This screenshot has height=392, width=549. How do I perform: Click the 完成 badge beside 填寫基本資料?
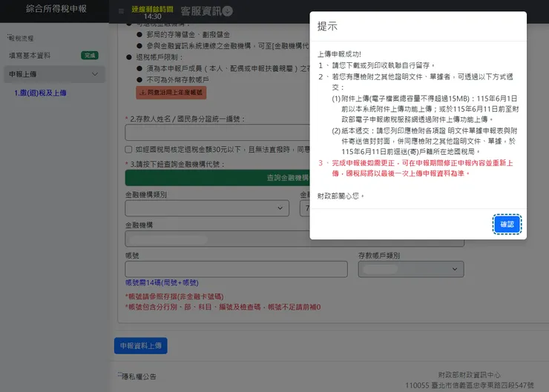coord(90,56)
